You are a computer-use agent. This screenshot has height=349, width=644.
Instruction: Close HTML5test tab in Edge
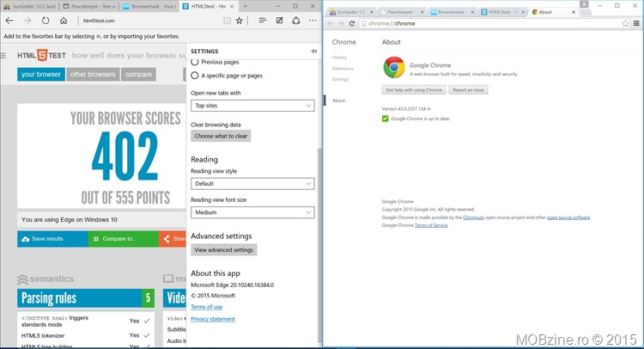click(x=232, y=7)
